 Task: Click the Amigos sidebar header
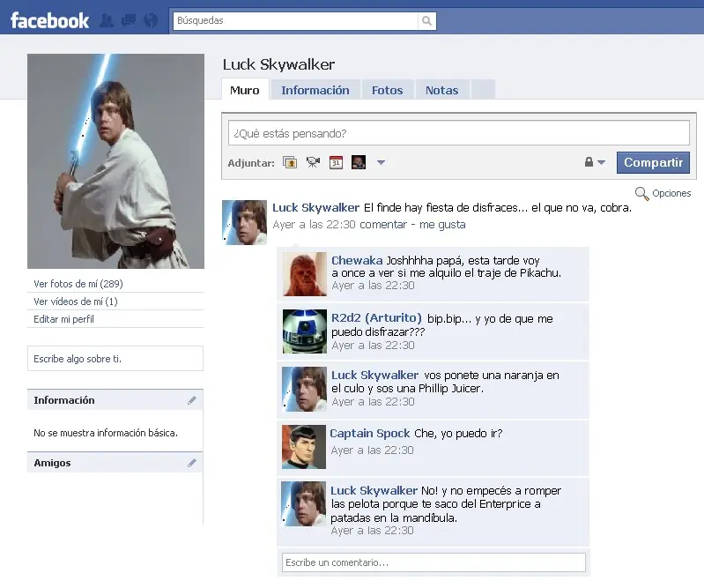(x=115, y=463)
